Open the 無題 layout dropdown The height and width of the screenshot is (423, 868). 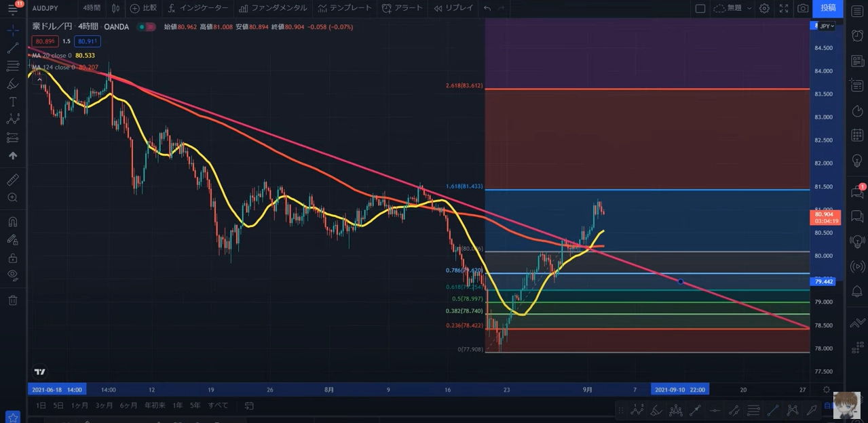[733, 8]
